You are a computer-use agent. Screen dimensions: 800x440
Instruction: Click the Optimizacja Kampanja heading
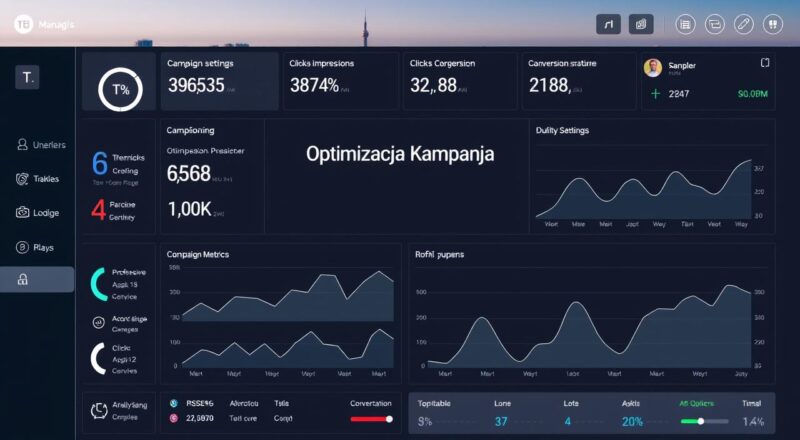[x=400, y=154]
